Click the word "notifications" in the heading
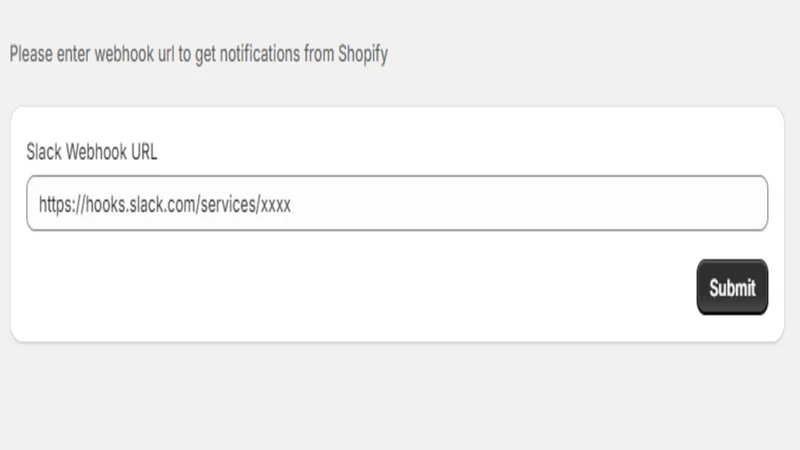The width and height of the screenshot is (800, 450). point(260,54)
